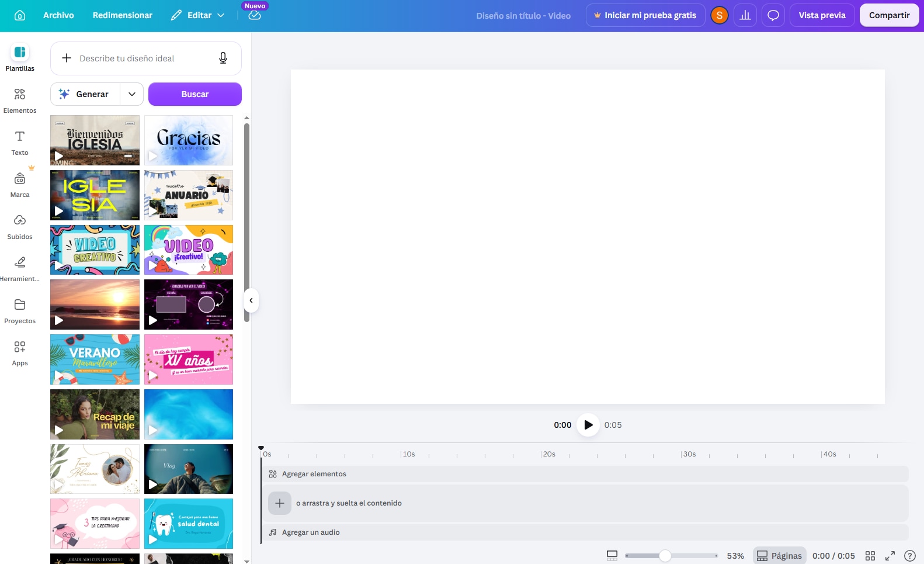Click the Nuevo badge
Viewport: 924px width, 564px height.
pos(255,6)
